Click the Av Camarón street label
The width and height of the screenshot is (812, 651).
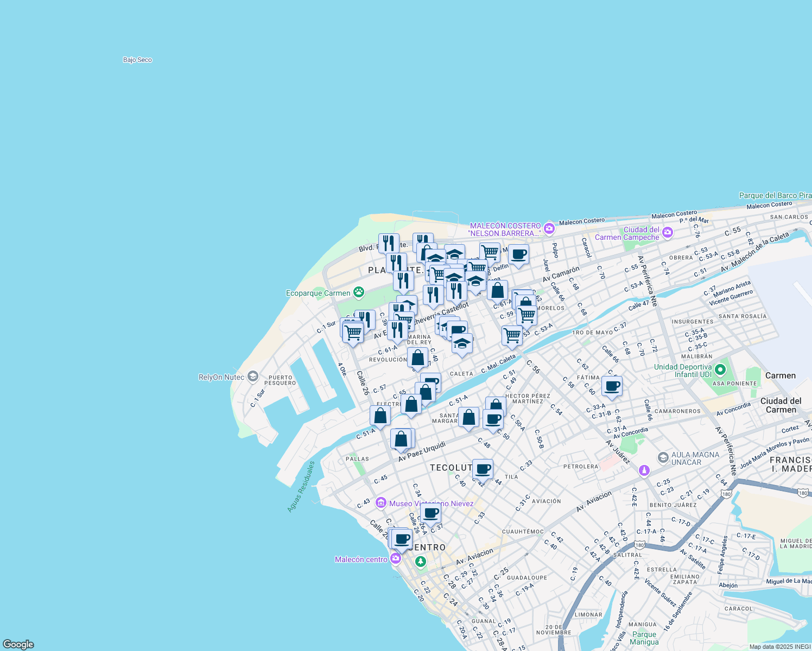561,273
